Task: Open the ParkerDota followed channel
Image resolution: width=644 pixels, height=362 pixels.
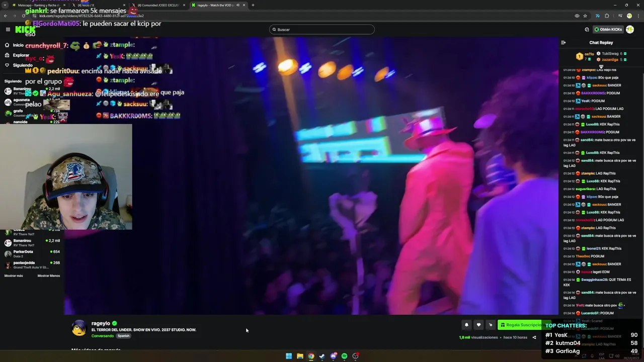Action: 32,254
